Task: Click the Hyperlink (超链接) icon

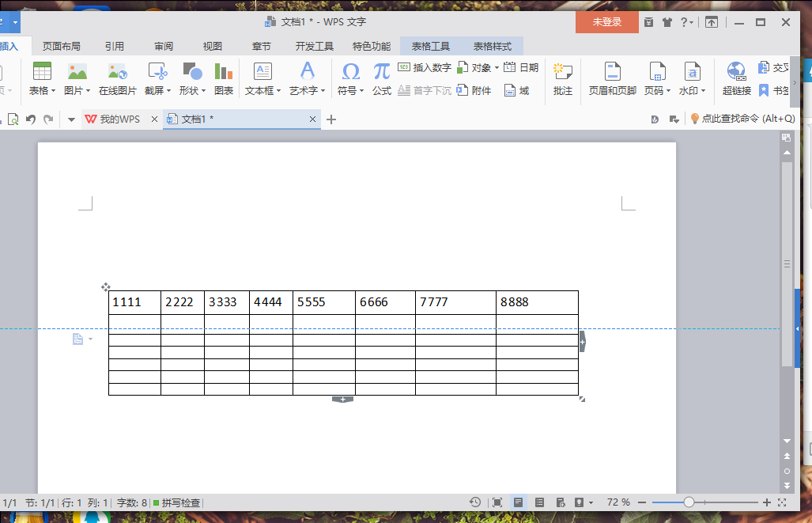Action: [736, 79]
